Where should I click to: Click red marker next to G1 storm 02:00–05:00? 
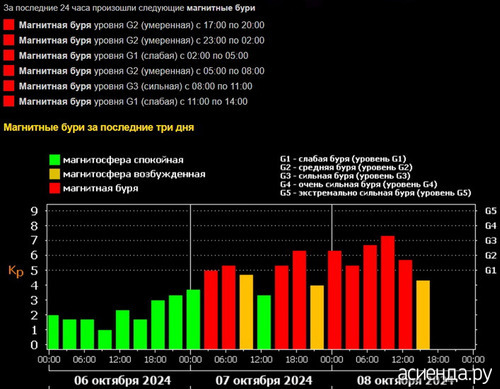point(9,55)
